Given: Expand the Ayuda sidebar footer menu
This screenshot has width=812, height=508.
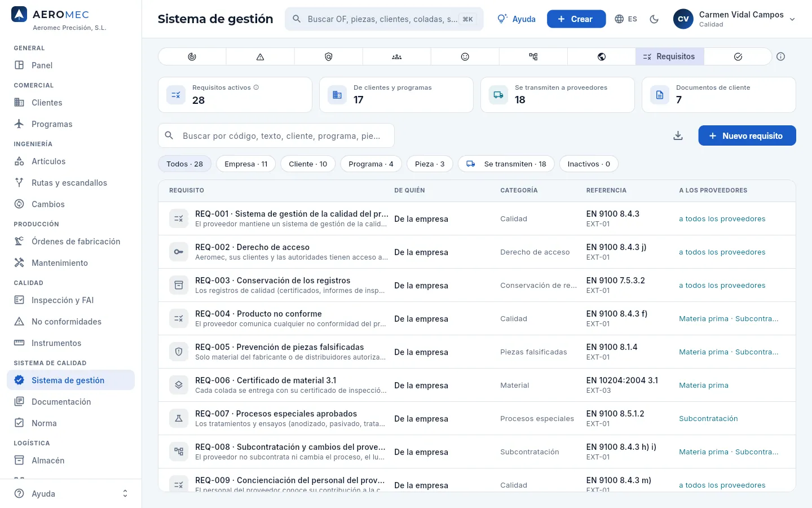Looking at the screenshot, I should click(x=71, y=494).
